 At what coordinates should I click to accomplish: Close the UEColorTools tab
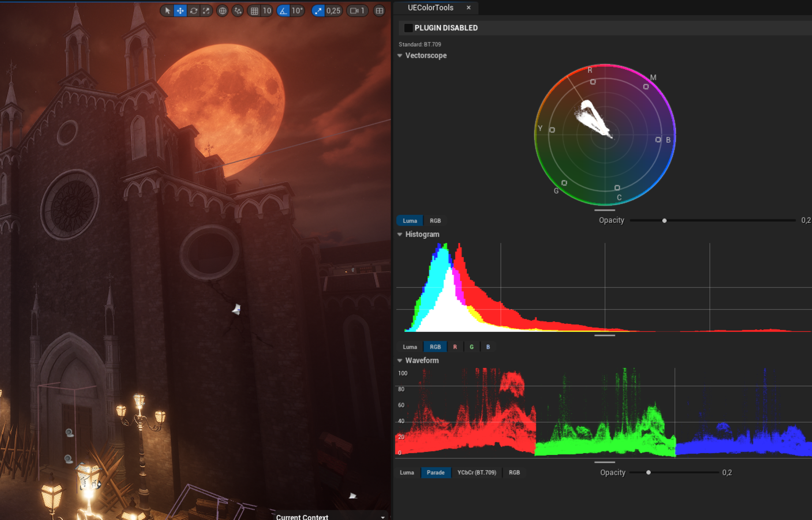469,8
